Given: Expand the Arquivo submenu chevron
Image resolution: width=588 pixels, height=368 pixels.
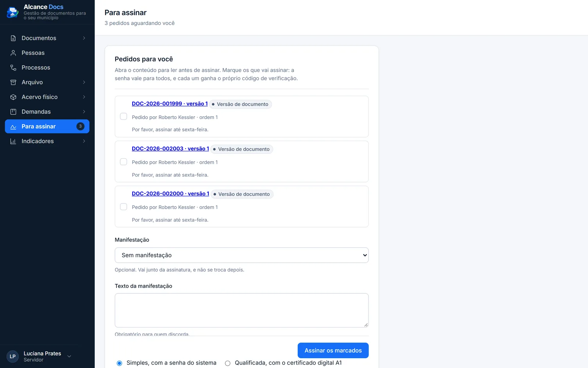Looking at the screenshot, I should tap(84, 82).
